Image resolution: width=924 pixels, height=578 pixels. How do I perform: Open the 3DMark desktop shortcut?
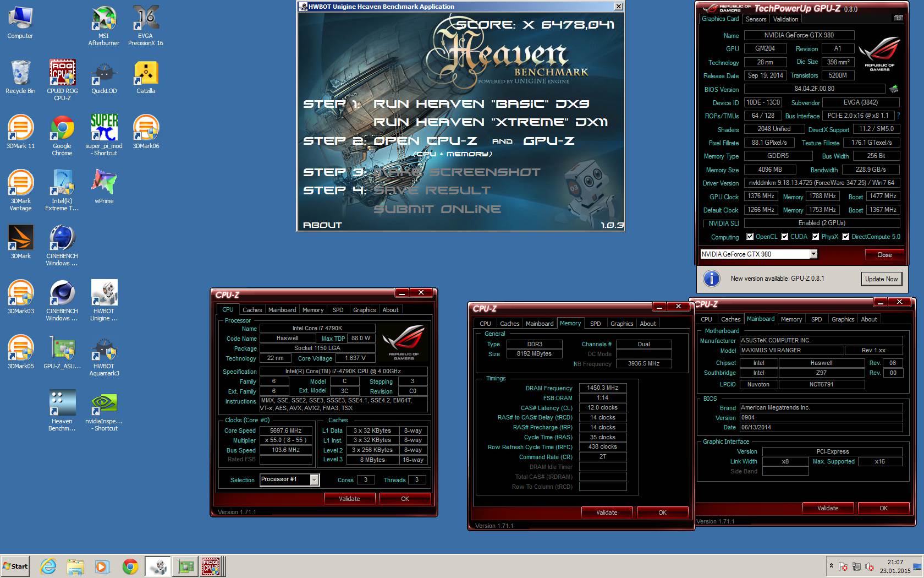(x=20, y=242)
